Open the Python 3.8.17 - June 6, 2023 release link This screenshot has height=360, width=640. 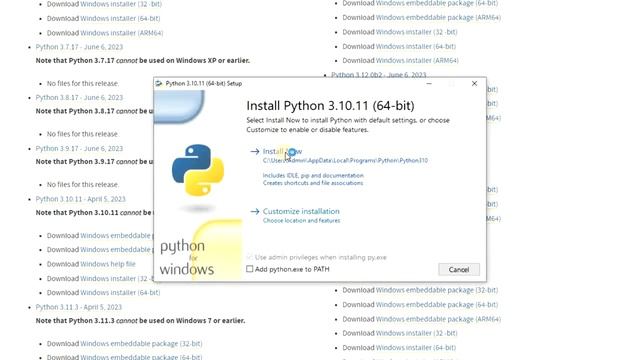pyautogui.click(x=79, y=98)
